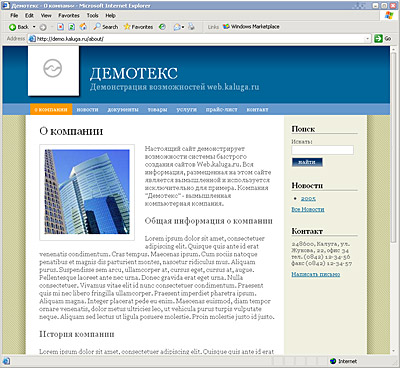Click the 'Links' label in the toolbar
The width and height of the screenshot is (400, 368).
click(213, 27)
